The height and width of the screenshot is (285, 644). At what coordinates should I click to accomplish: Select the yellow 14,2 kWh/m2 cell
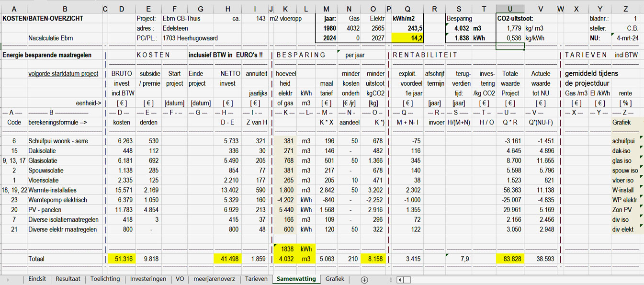(407, 38)
